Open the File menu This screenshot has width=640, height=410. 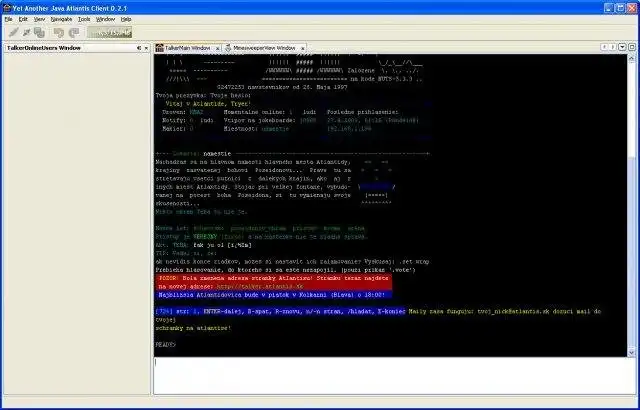click(x=9, y=19)
